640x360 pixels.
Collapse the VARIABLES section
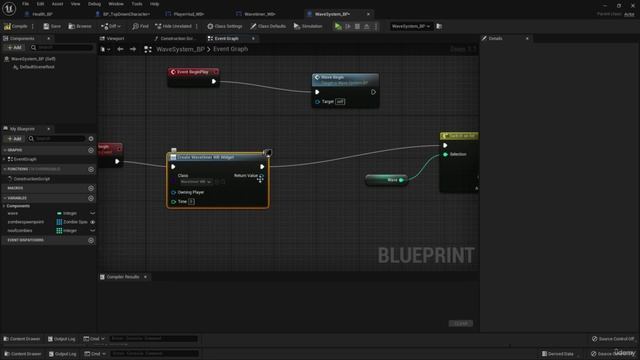pyautogui.click(x=4, y=198)
